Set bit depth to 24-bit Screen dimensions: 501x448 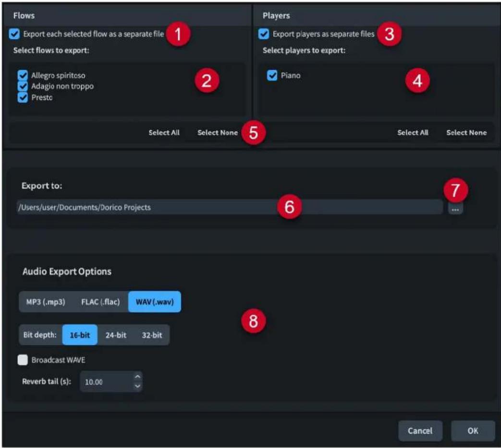click(116, 335)
